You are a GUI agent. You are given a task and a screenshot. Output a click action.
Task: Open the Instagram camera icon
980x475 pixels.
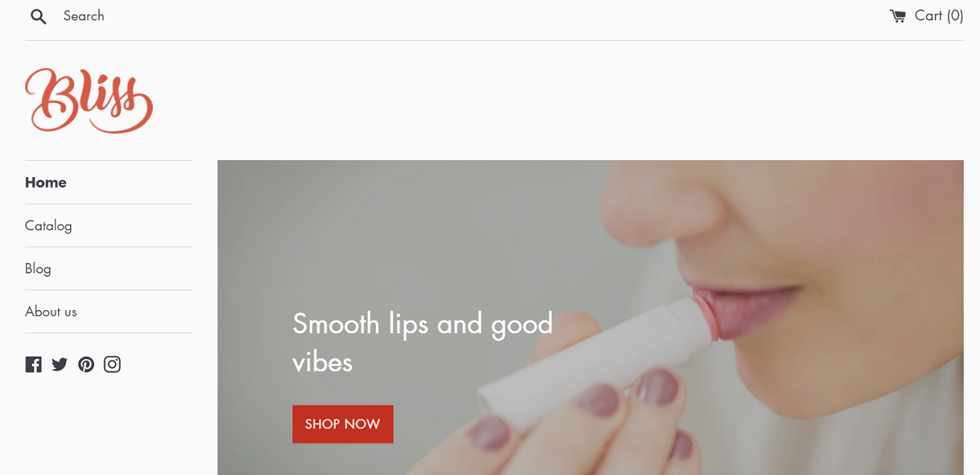[113, 364]
